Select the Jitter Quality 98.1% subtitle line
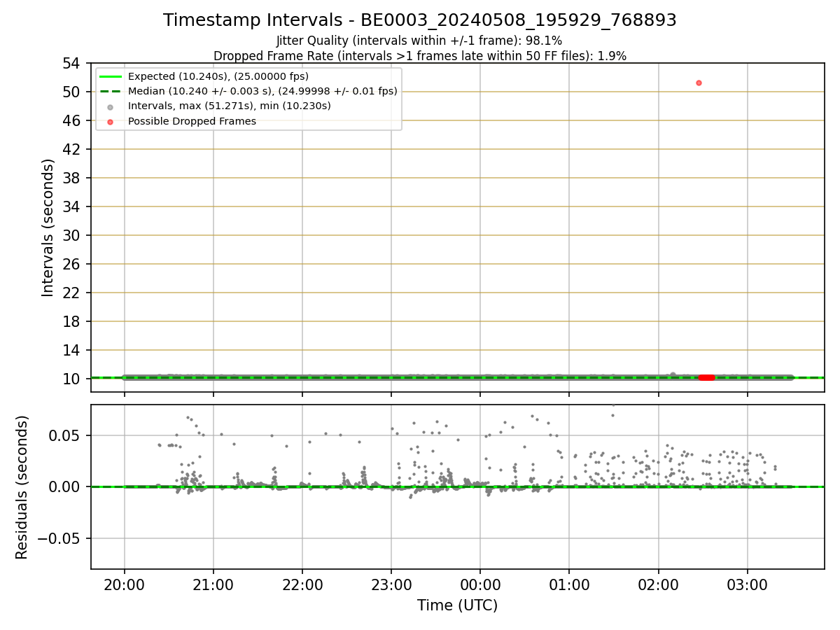 (x=419, y=41)
